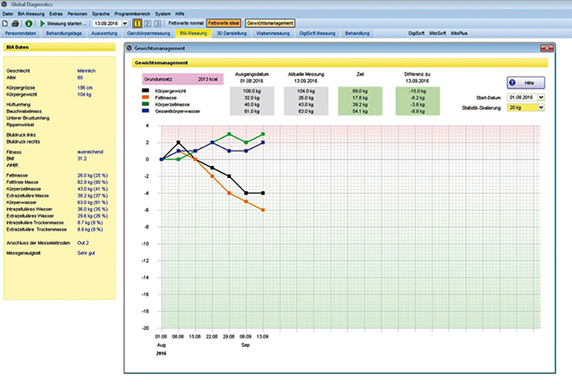
Task: Open the toolbar date 13.09.2016 dropdown
Action: (x=124, y=24)
